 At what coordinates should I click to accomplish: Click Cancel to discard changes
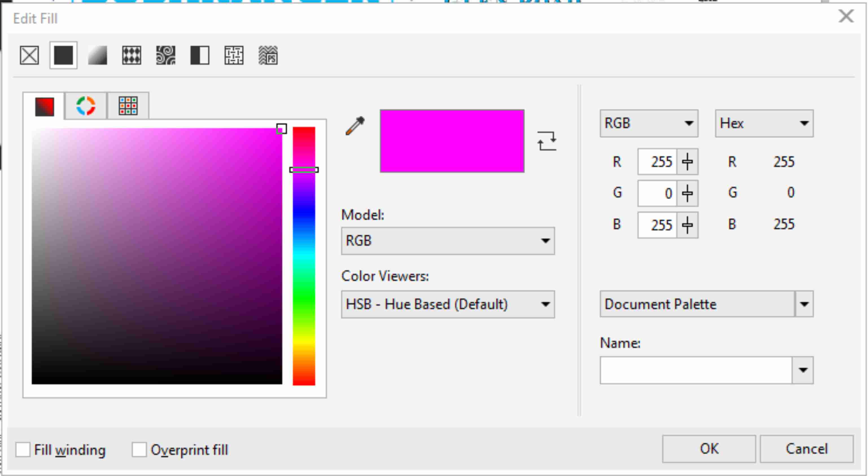point(808,449)
